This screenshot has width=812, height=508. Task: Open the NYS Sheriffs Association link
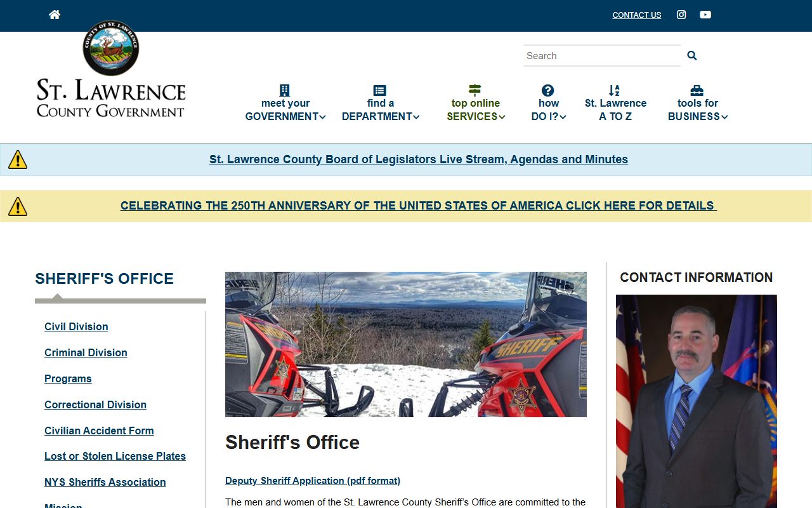105,482
